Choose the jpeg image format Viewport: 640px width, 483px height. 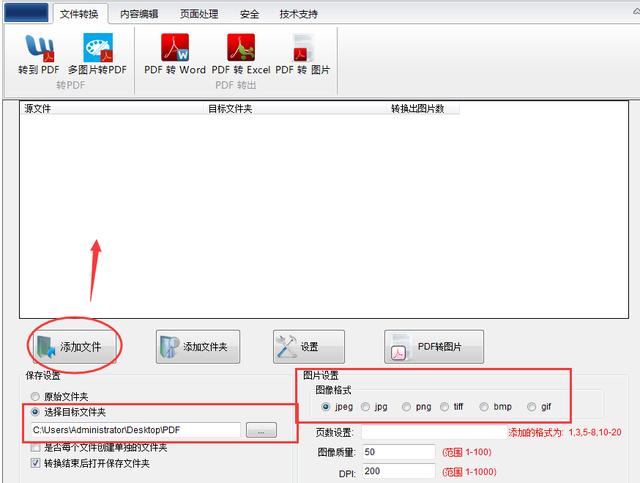326,407
